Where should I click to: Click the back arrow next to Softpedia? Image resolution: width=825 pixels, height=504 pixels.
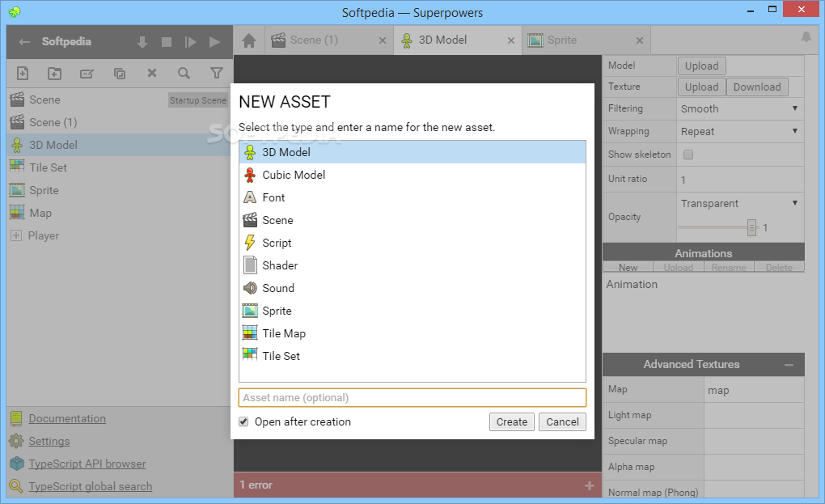point(24,42)
